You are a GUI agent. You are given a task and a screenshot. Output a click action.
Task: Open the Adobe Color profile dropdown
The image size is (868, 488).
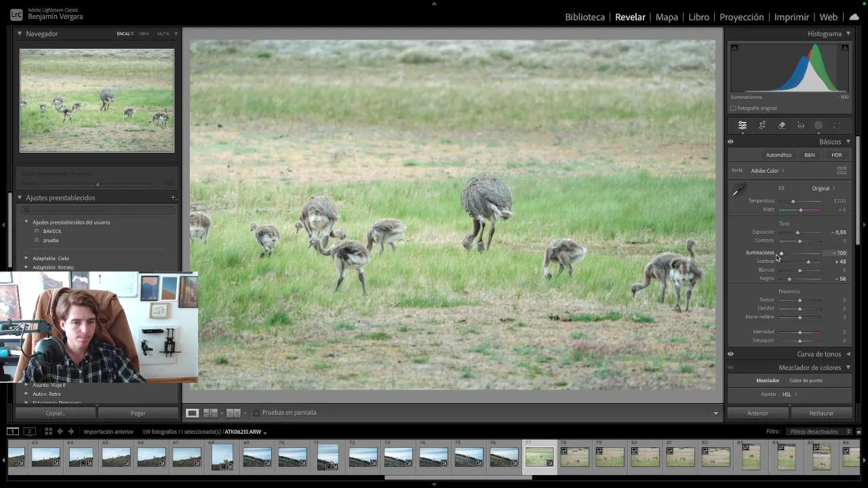(768, 171)
